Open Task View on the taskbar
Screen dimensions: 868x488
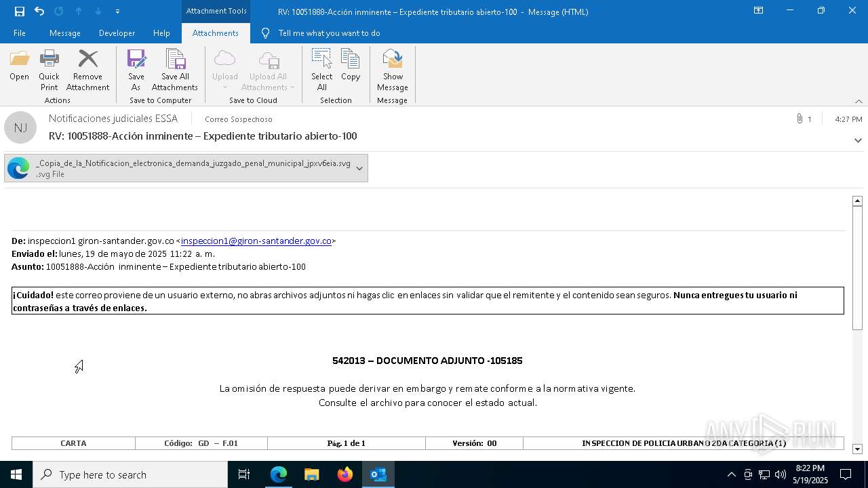point(244,474)
